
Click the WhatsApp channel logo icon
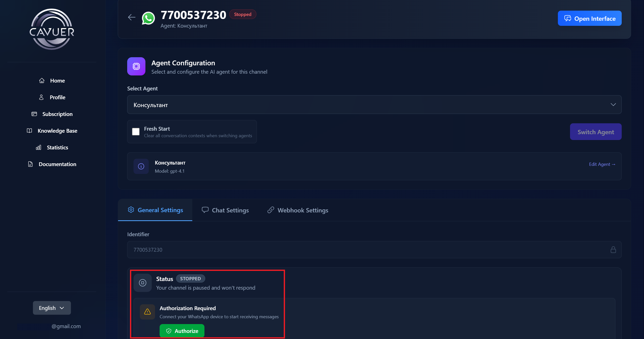pyautogui.click(x=148, y=18)
